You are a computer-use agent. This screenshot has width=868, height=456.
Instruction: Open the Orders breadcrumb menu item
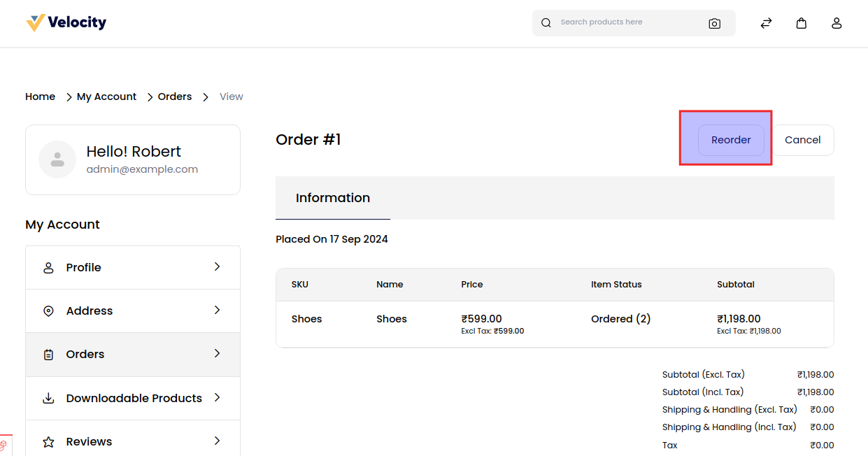174,96
